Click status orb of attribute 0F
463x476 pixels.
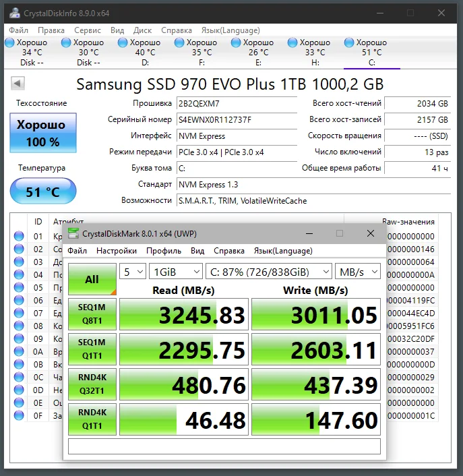click(19, 415)
